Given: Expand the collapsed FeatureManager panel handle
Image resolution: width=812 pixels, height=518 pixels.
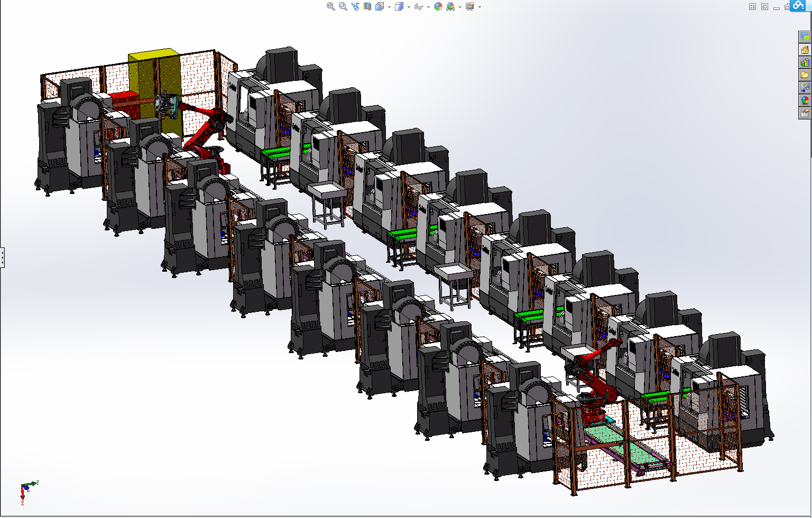Looking at the screenshot, I should tap(2, 258).
